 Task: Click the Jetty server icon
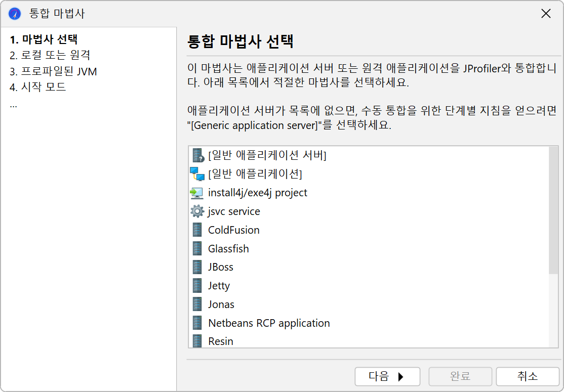pos(197,286)
